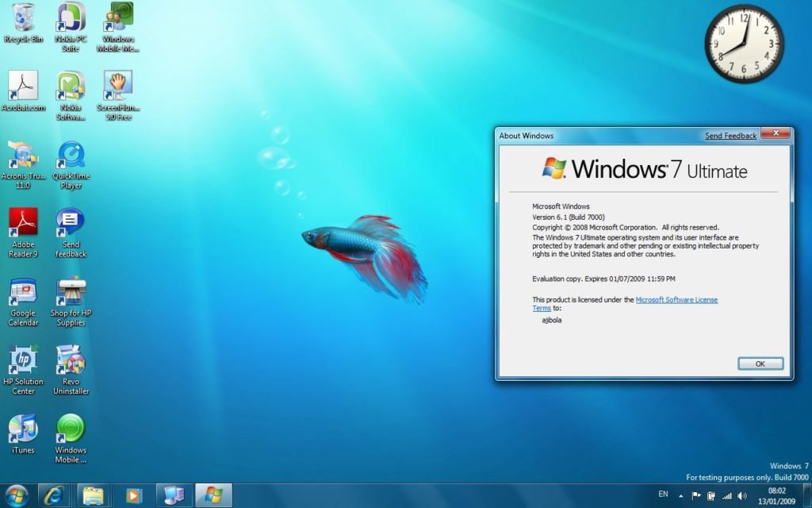Open Windows Media Player from the taskbar

(133, 495)
